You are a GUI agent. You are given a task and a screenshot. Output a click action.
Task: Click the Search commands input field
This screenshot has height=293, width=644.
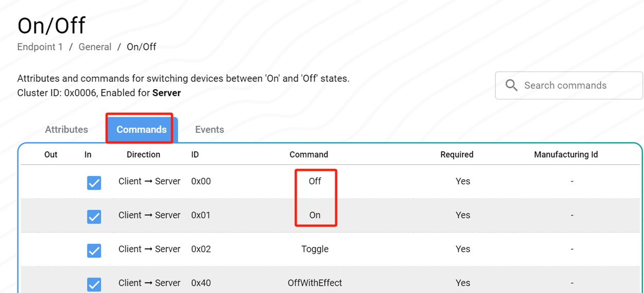click(x=576, y=85)
